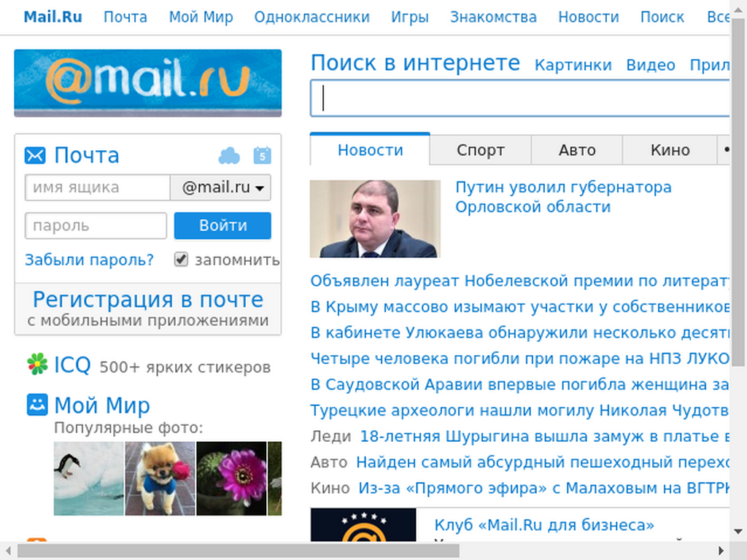The height and width of the screenshot is (560, 747).
Task: Open Одноклассники in top navigation
Action: [x=312, y=17]
